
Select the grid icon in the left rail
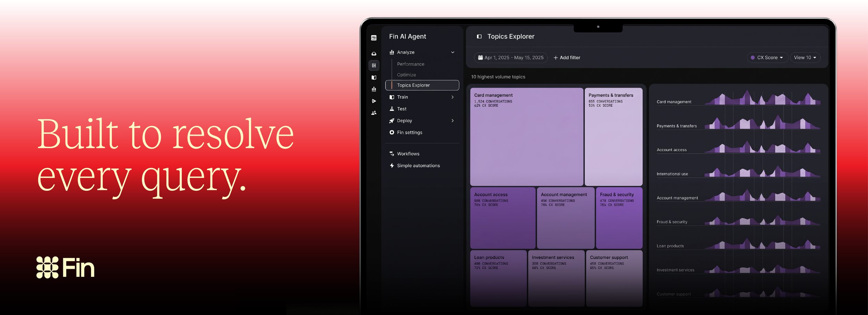pyautogui.click(x=374, y=65)
